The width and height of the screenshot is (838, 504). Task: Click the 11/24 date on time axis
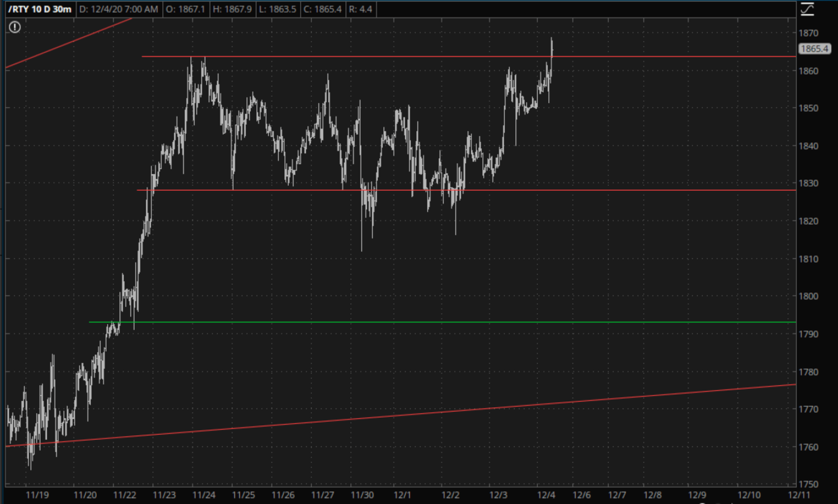pyautogui.click(x=203, y=495)
